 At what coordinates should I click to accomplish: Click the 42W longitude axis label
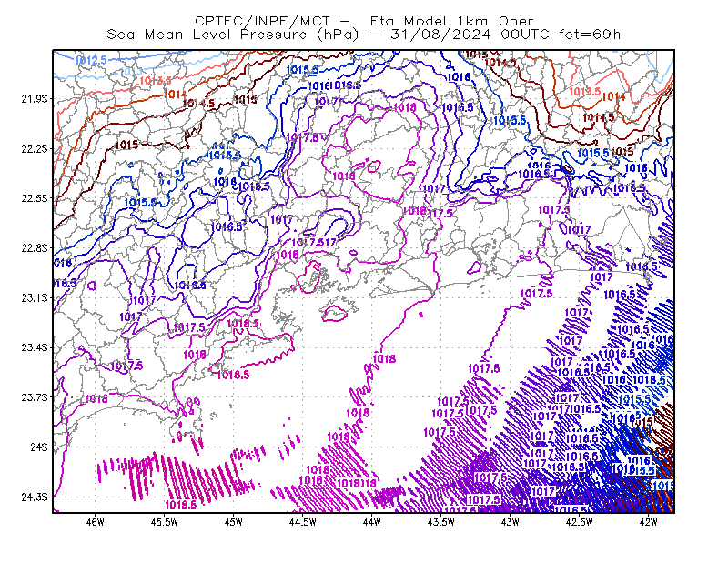coord(648,522)
